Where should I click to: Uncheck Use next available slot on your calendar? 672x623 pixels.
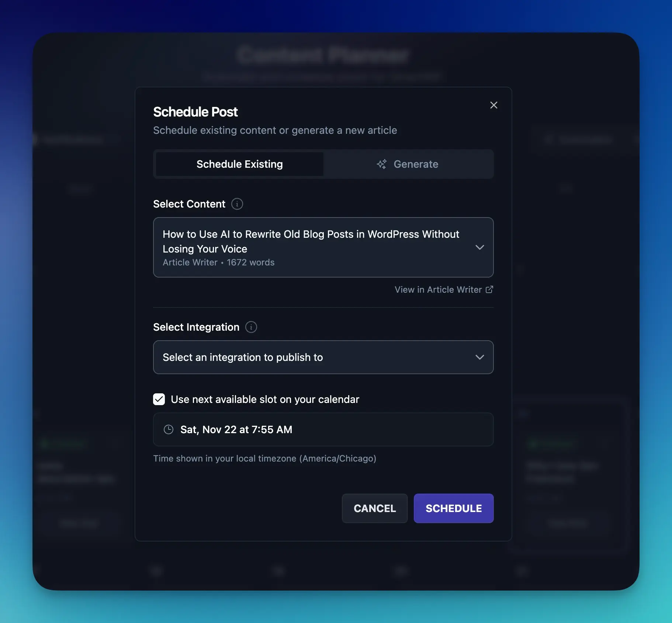point(159,399)
